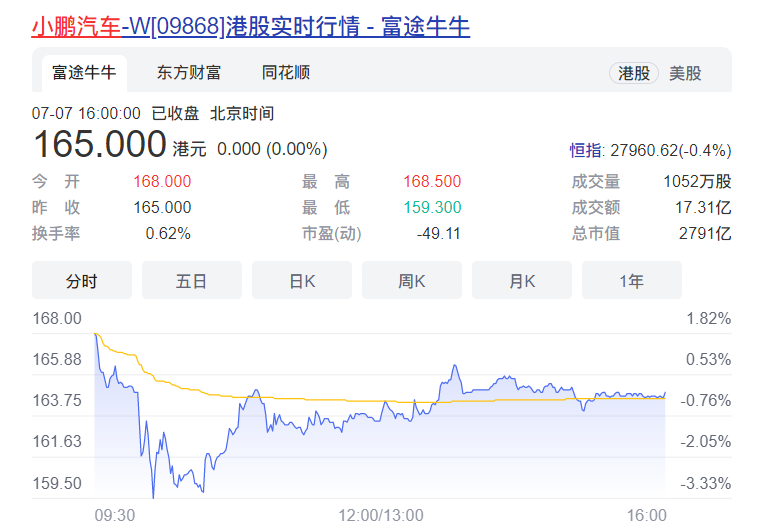Click the 昨收 value 165.000
The width and height of the screenshot is (776, 531).
pos(162,207)
